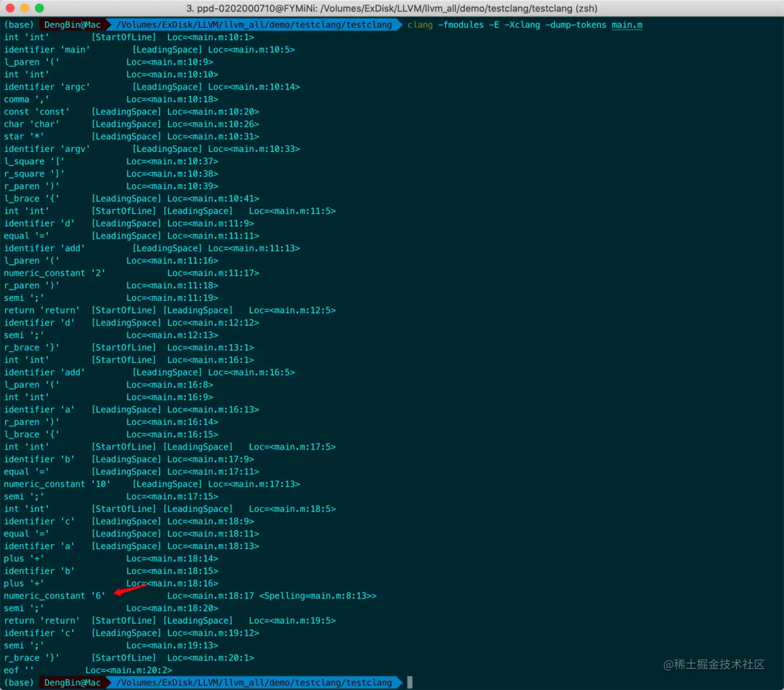Click the top prompt's blue path segment
This screenshot has width=784, height=690.
[254, 25]
